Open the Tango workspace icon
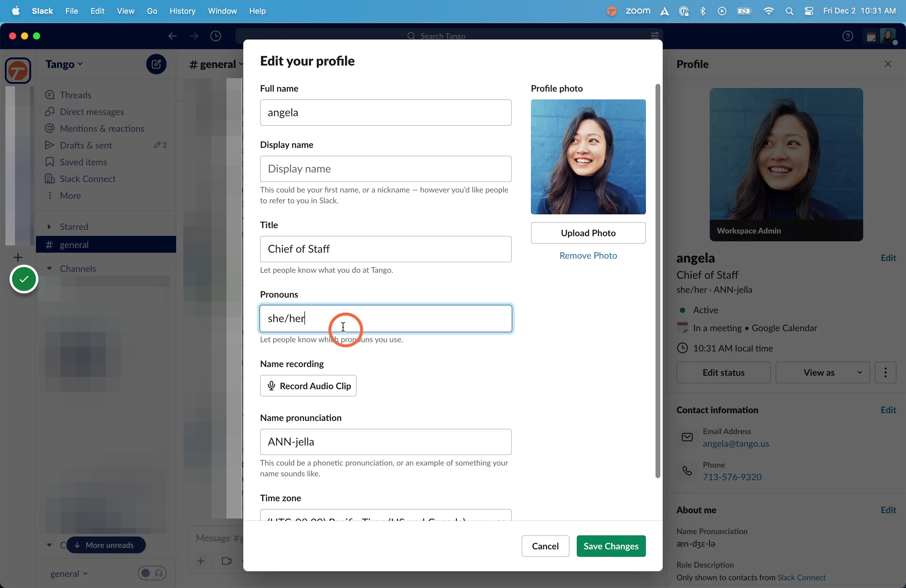Screen dimensions: 906x588 click(18, 71)
